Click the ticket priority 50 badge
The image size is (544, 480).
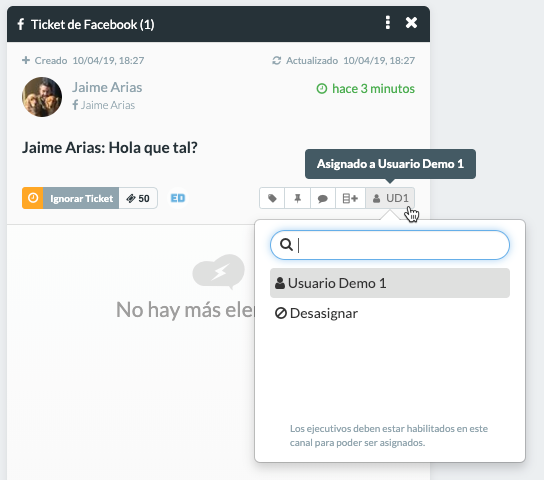(x=138, y=198)
